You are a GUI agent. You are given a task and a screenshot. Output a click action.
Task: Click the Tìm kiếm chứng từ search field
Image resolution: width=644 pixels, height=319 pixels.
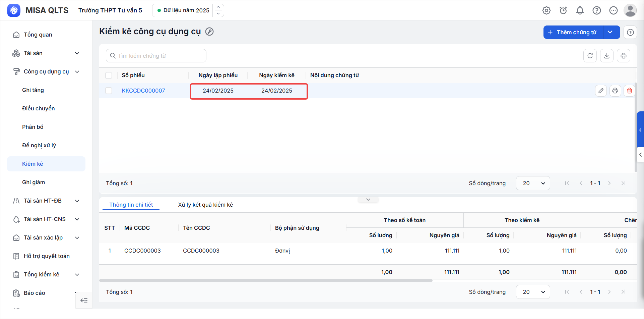point(156,56)
